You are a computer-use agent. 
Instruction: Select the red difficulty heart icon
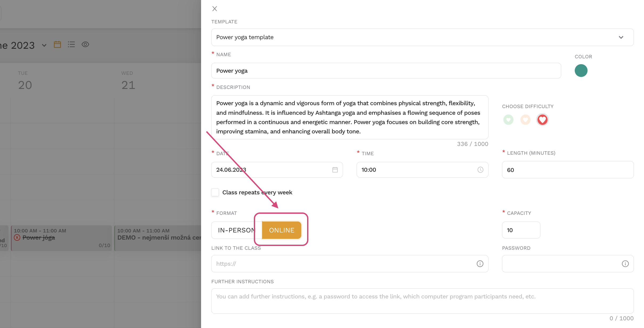tap(541, 120)
